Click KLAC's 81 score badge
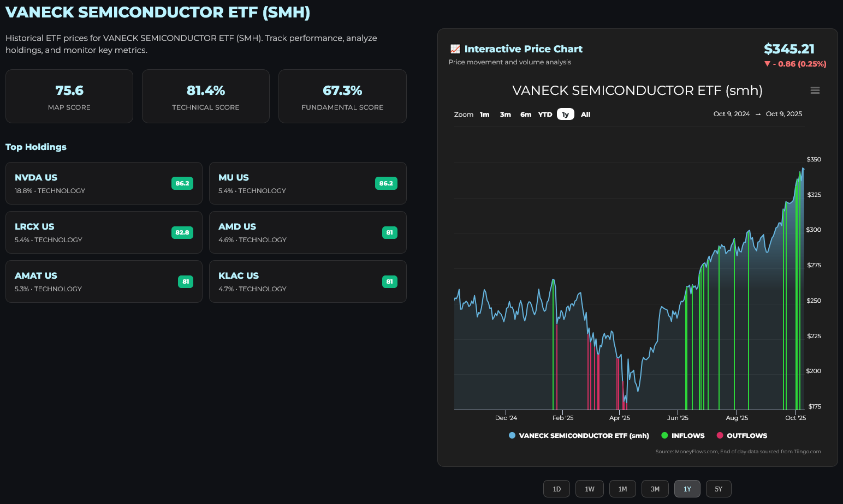Image resolution: width=843 pixels, height=504 pixels. (390, 281)
